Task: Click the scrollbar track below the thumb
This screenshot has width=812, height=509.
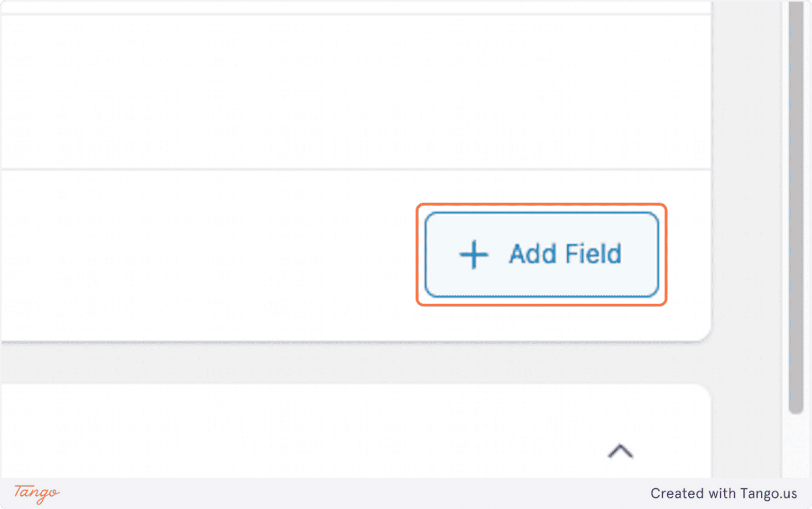Action: [x=796, y=444]
